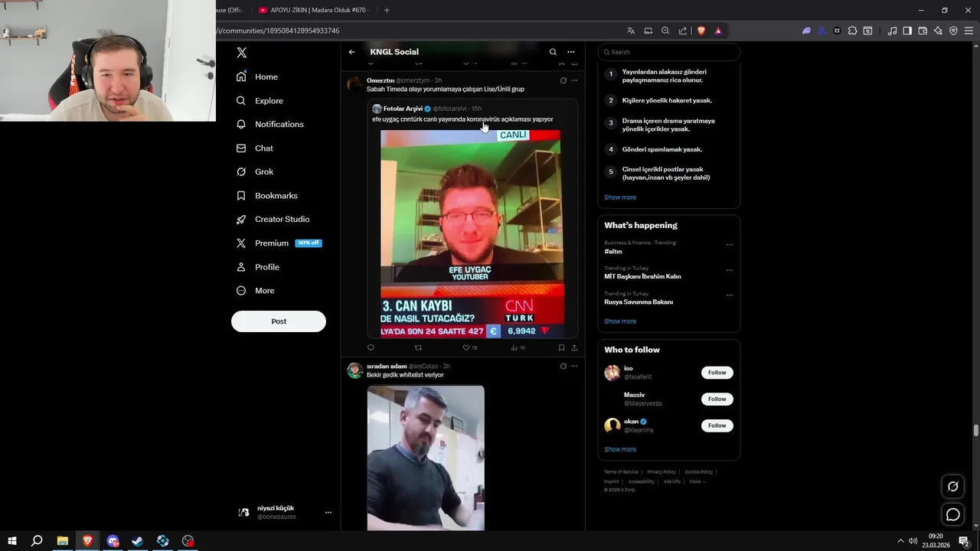This screenshot has height=551, width=980.
Task: Bookmark Omerztm's post
Action: [561, 347]
